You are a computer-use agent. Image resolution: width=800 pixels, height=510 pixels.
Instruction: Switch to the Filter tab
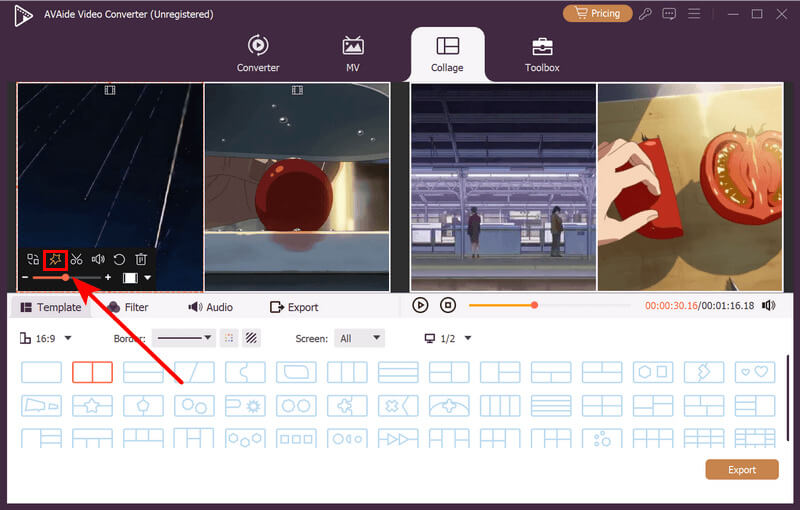coord(129,307)
